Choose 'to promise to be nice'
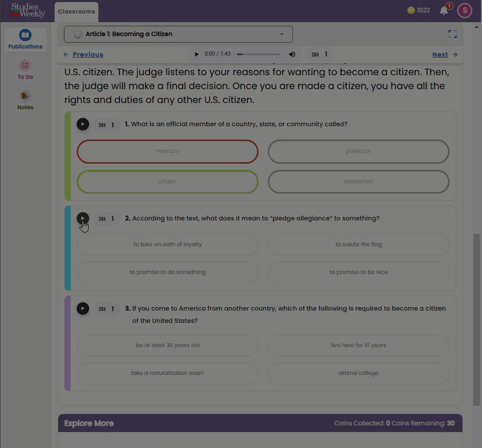The height and width of the screenshot is (448, 482). [358, 272]
